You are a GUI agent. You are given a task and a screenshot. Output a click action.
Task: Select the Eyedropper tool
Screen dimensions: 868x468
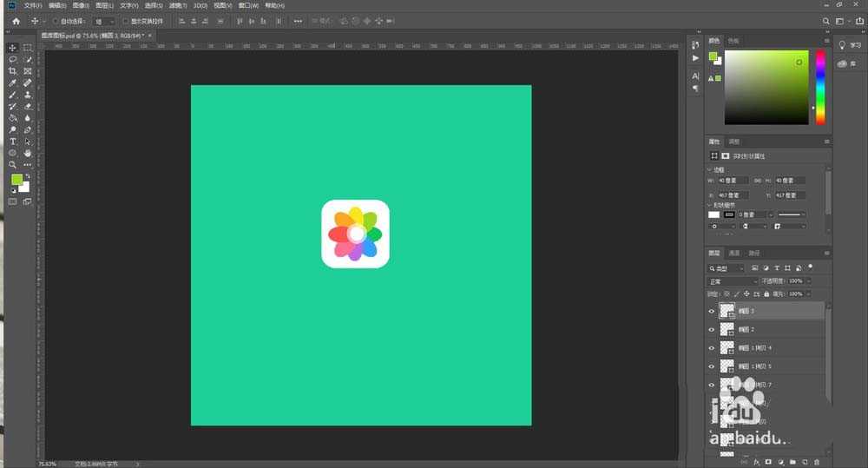tap(13, 83)
